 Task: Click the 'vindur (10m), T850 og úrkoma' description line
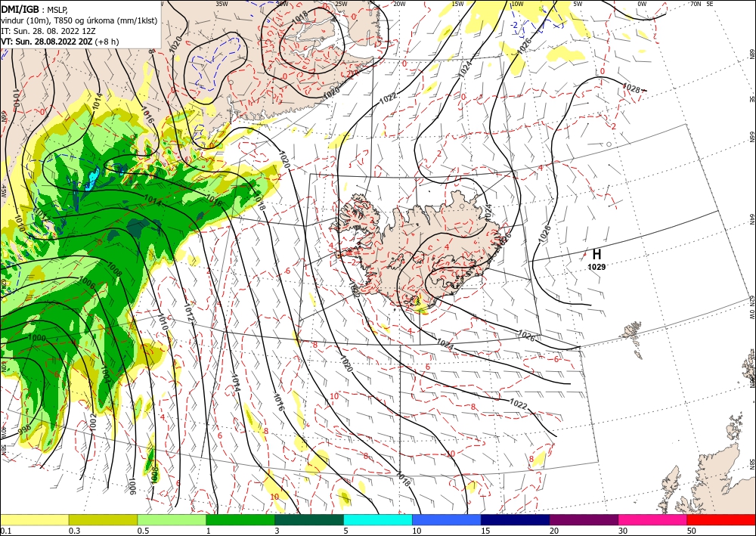click(79, 20)
